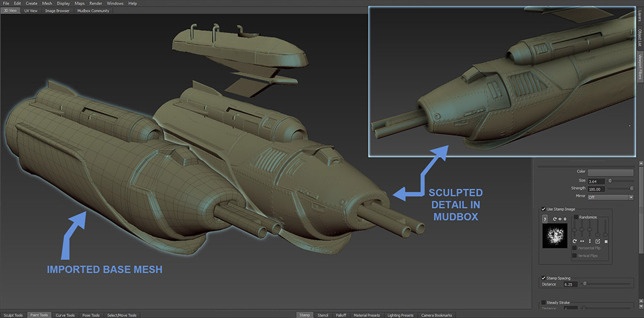Open the File menu
644x318 pixels.
coord(6,3)
